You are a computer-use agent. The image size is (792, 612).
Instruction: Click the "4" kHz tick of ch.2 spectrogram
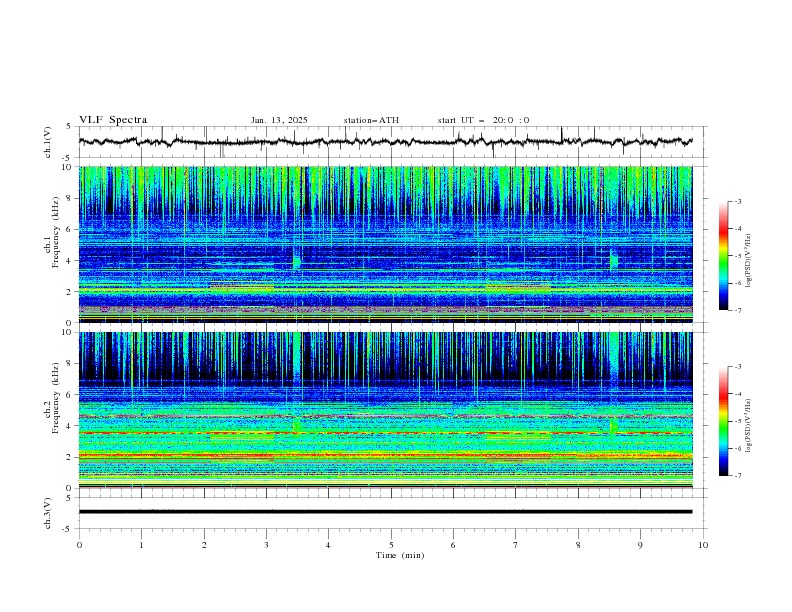click(70, 426)
